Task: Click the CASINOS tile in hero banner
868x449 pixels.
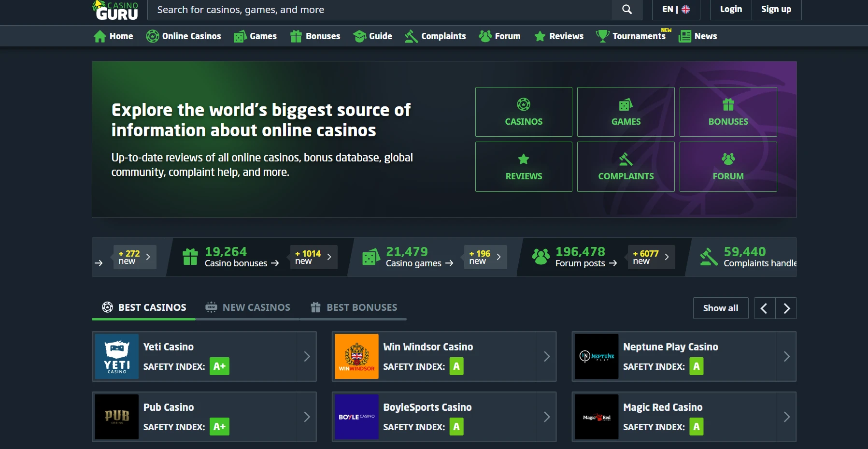Action: click(x=524, y=112)
